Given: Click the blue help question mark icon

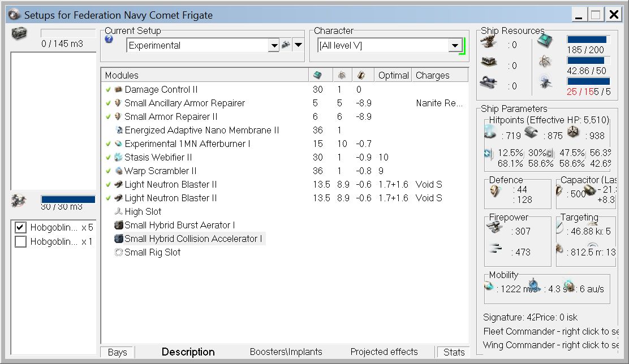Looking at the screenshot, I should 109,39.
